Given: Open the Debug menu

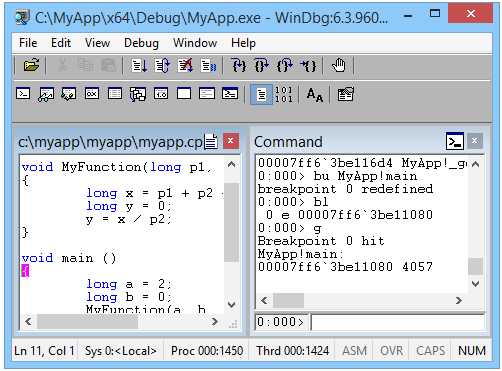Looking at the screenshot, I should pyautogui.click(x=141, y=43).
